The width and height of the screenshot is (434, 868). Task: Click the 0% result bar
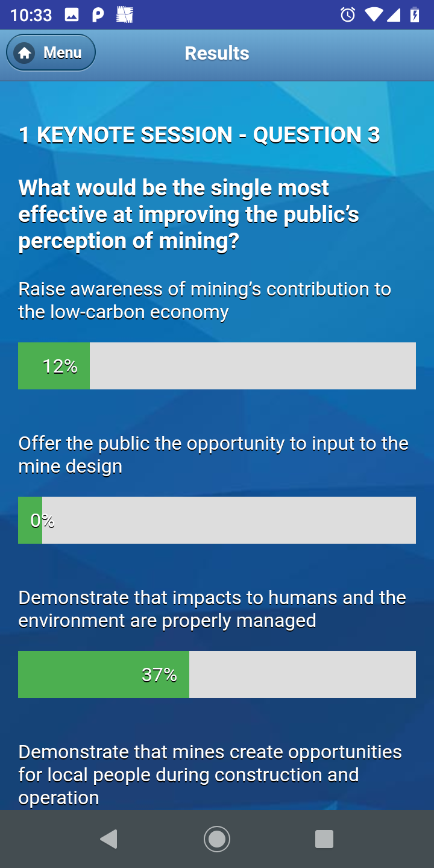point(217,520)
